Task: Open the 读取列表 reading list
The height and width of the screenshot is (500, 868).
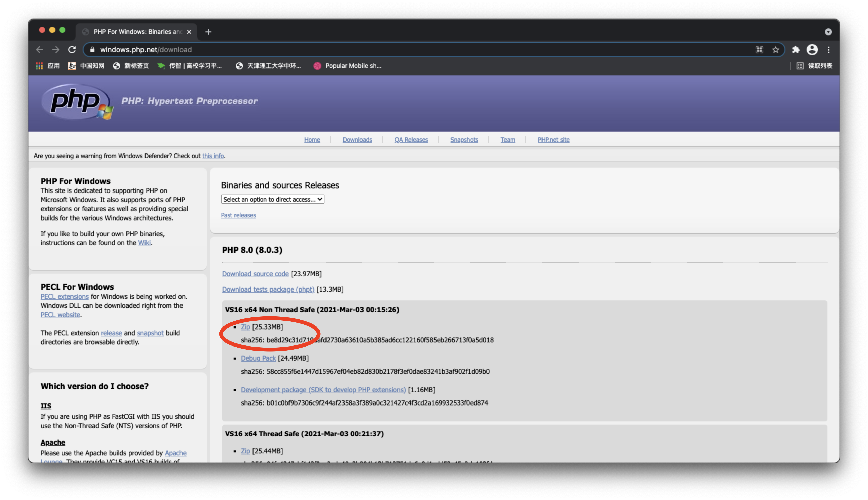Action: coord(814,66)
